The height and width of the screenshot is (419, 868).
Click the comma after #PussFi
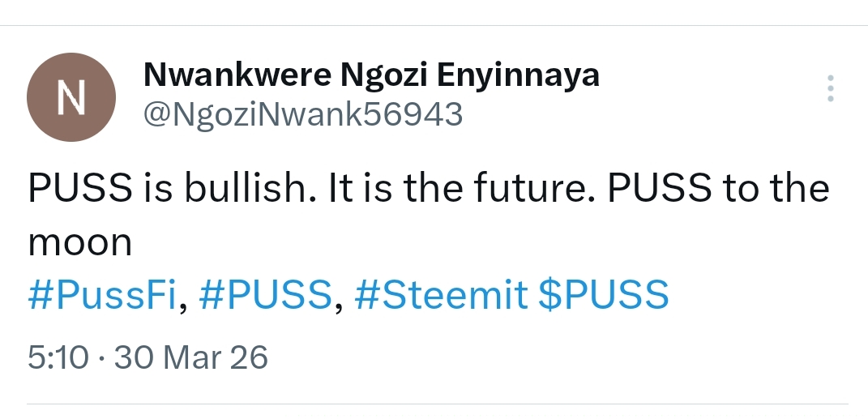(183, 303)
